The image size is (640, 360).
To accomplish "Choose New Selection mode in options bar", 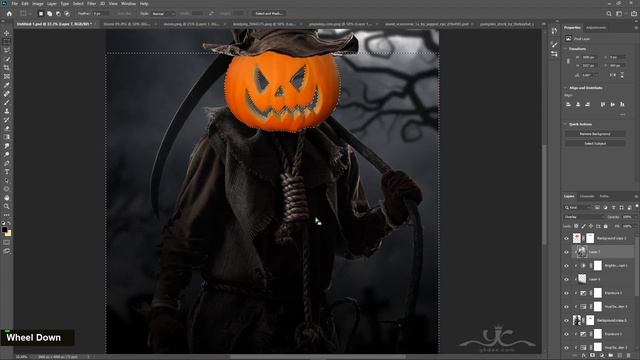I will 41,13.
